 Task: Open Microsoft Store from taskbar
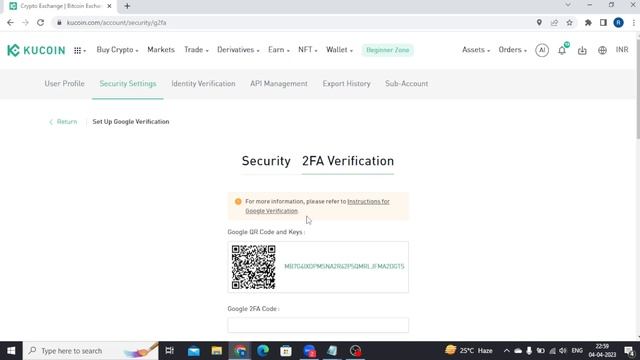click(286, 351)
